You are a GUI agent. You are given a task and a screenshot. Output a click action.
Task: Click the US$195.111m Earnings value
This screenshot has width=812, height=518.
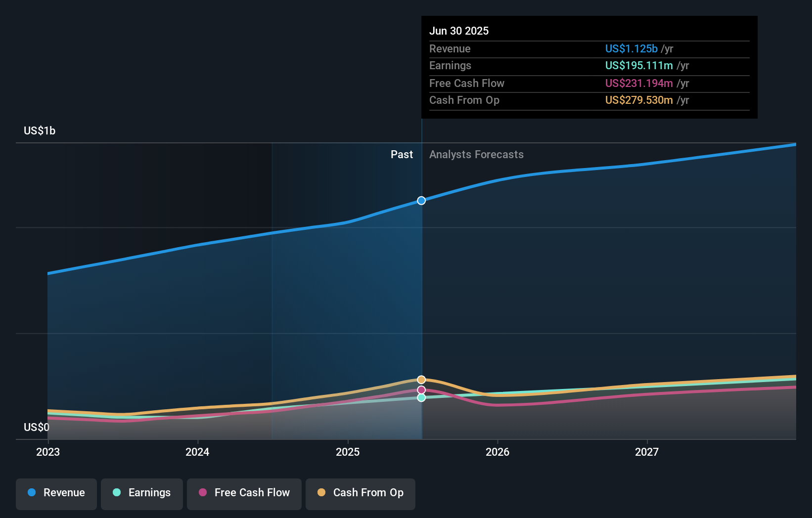639,66
